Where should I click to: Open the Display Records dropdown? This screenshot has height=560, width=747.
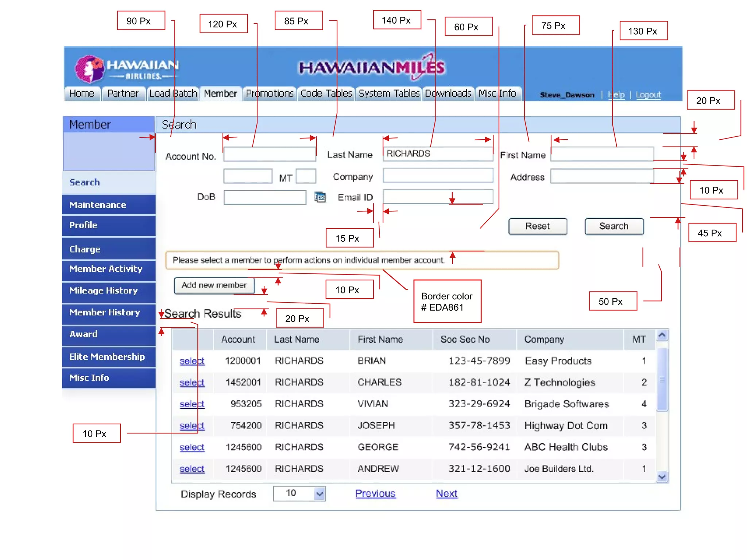319,494
